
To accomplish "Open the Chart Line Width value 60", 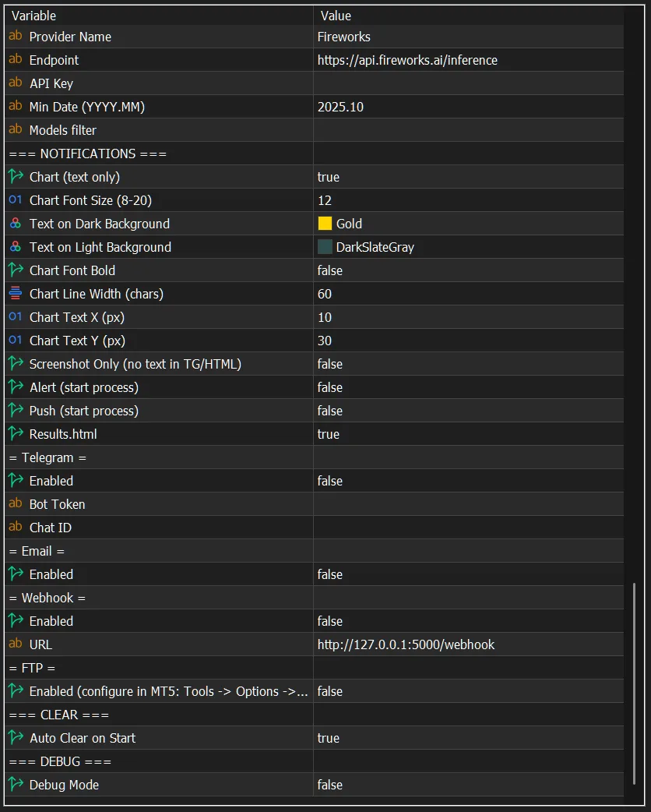I will click(x=468, y=294).
